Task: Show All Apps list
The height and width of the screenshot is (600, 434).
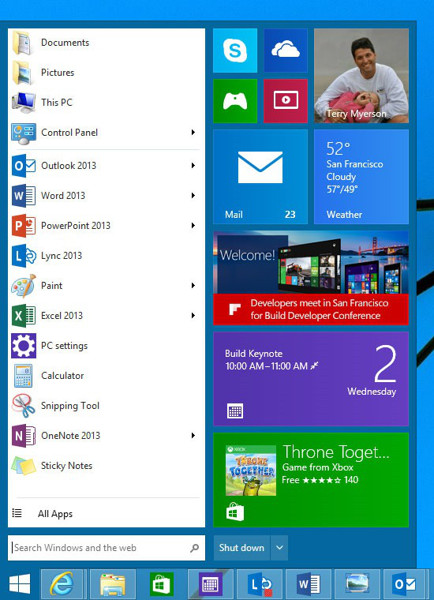Action: [x=55, y=514]
